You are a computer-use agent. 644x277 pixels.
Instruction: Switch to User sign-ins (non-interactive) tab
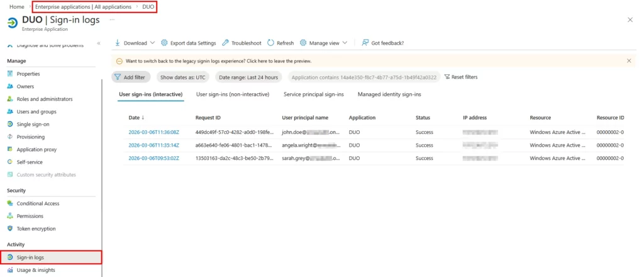pos(233,94)
